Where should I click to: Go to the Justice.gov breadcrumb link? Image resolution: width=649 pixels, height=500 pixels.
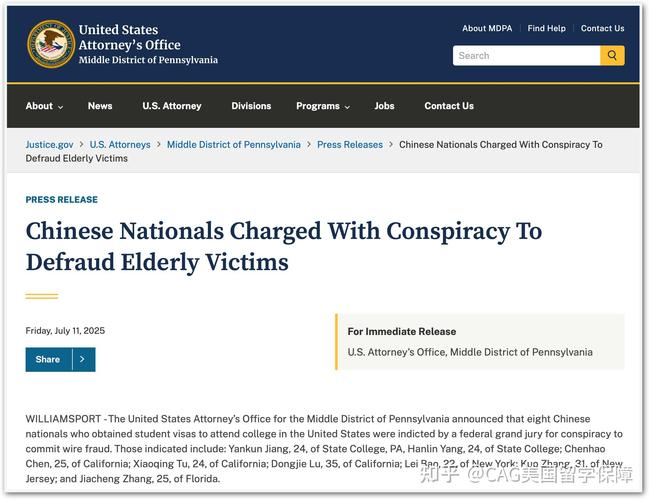pyautogui.click(x=49, y=144)
